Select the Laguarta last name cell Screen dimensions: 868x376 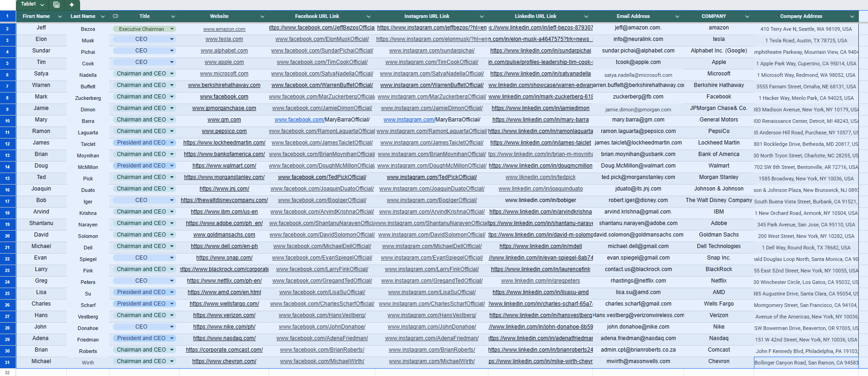point(88,133)
